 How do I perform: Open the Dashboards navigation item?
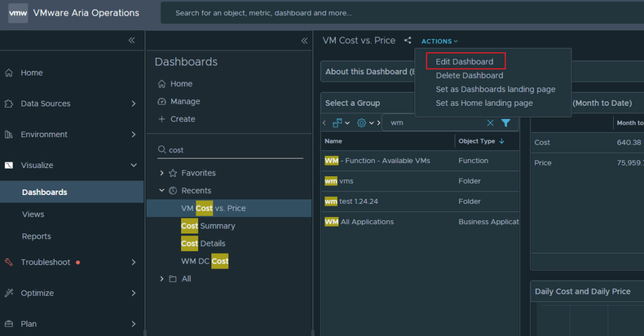coord(72,192)
